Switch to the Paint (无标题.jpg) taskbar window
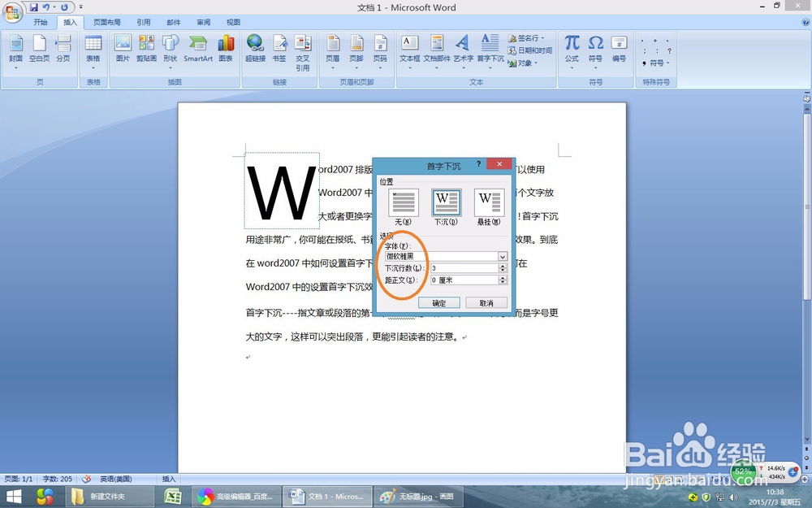This screenshot has width=812, height=508. pyautogui.click(x=418, y=497)
